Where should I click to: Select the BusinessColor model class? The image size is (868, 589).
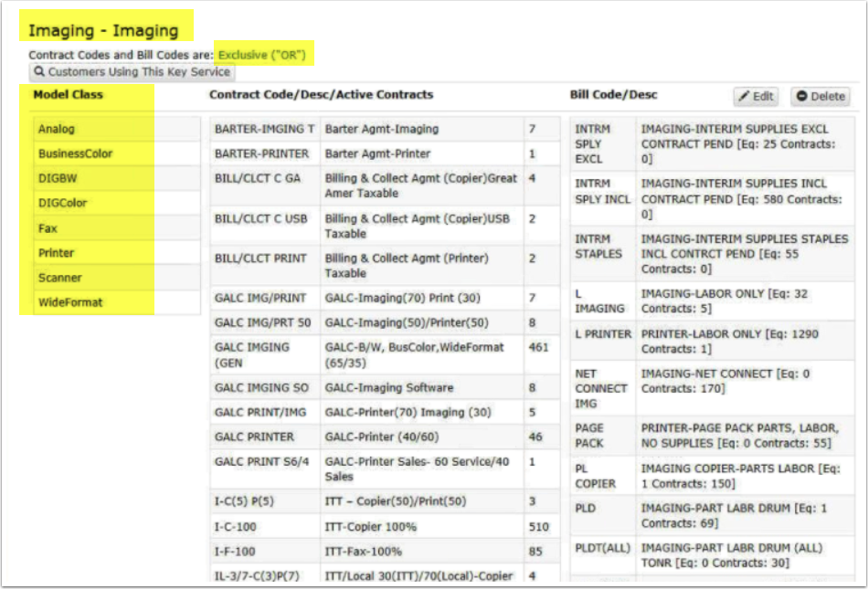point(75,153)
